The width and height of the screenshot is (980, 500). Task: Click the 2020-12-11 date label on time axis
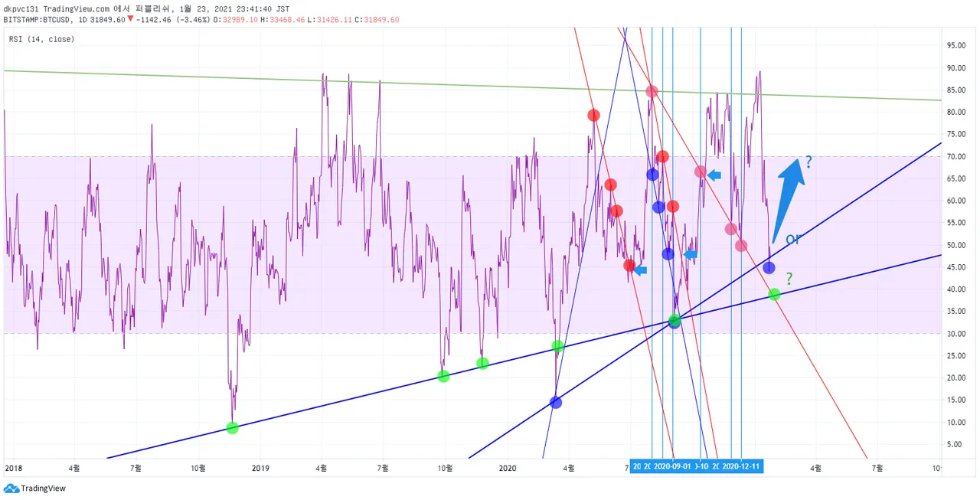pos(742,466)
